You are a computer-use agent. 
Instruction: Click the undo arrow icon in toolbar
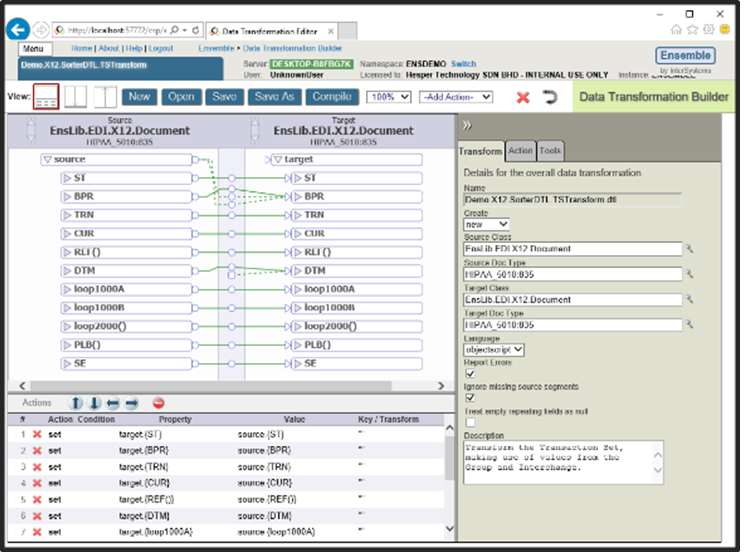(x=550, y=97)
